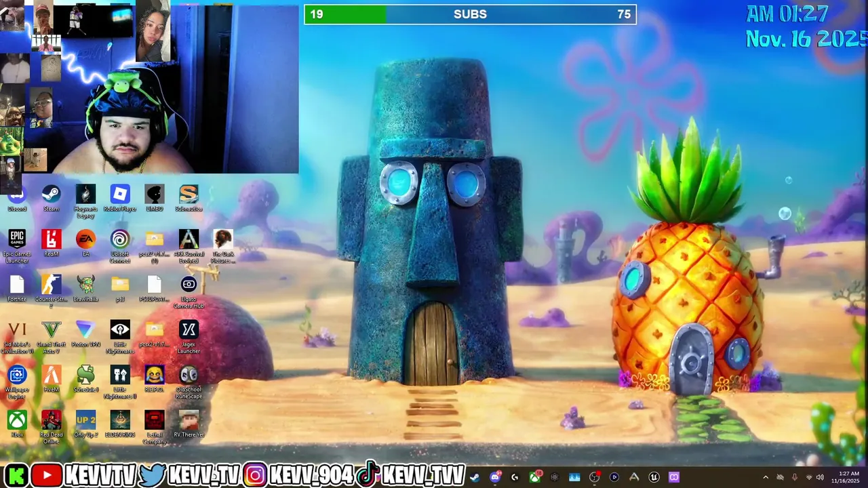Screen dimensions: 868x488
Task: Open the Discord desktop shortcut
Action: click(17, 199)
